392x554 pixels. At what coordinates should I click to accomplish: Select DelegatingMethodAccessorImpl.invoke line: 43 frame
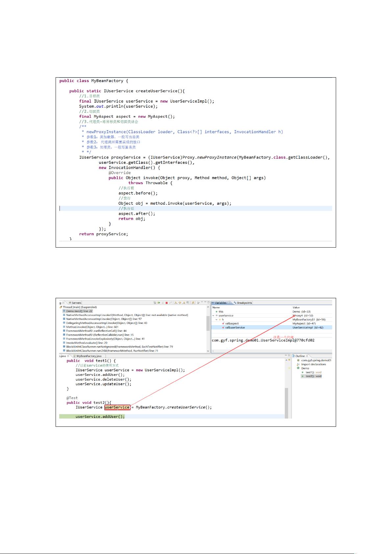click(105, 323)
